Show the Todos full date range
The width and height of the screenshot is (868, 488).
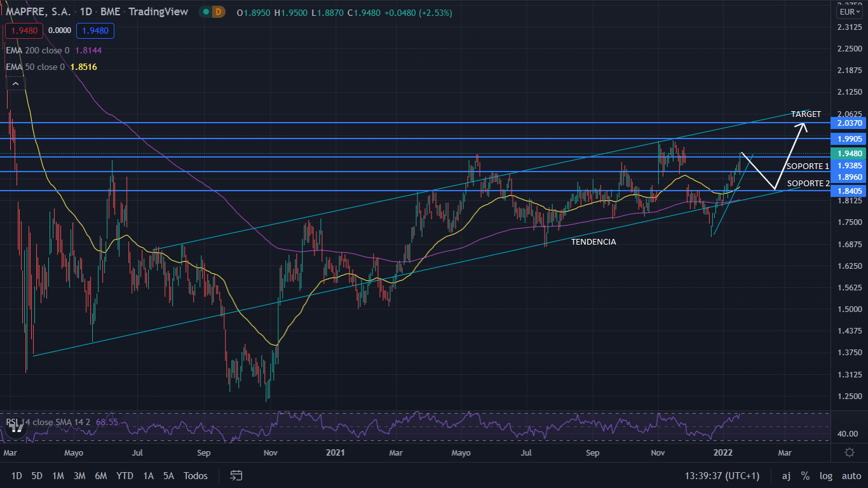click(x=195, y=475)
